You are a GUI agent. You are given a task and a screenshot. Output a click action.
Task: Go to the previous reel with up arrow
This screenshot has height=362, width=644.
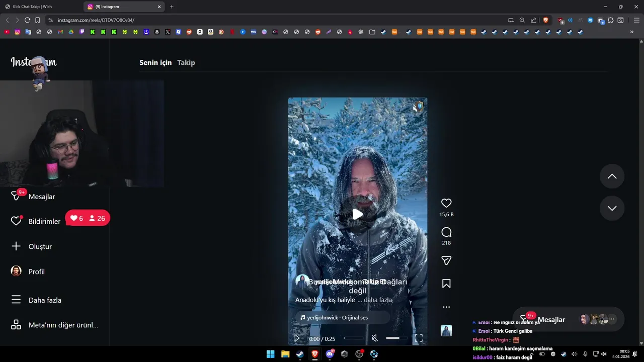612,176
